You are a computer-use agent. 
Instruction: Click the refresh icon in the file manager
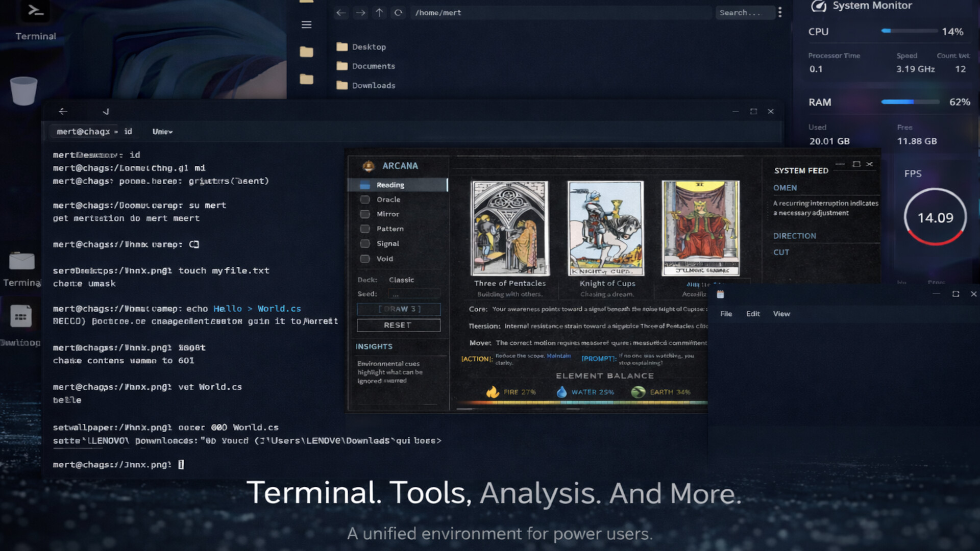398,13
